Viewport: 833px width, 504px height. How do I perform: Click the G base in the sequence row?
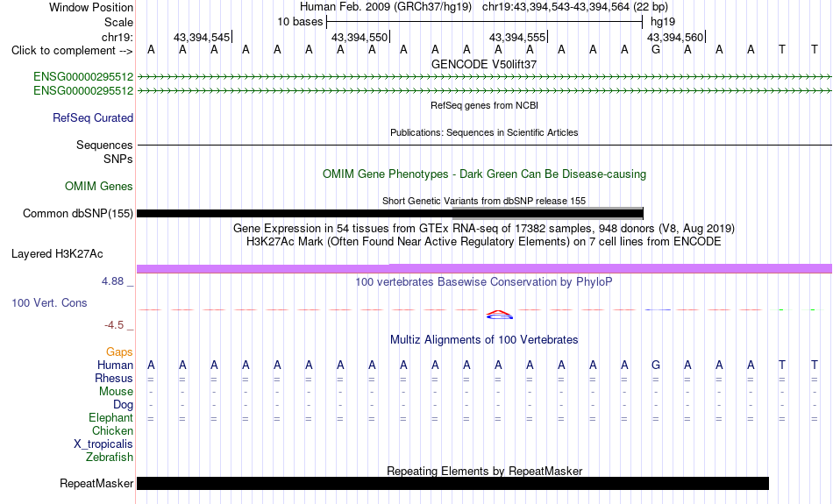click(x=656, y=50)
